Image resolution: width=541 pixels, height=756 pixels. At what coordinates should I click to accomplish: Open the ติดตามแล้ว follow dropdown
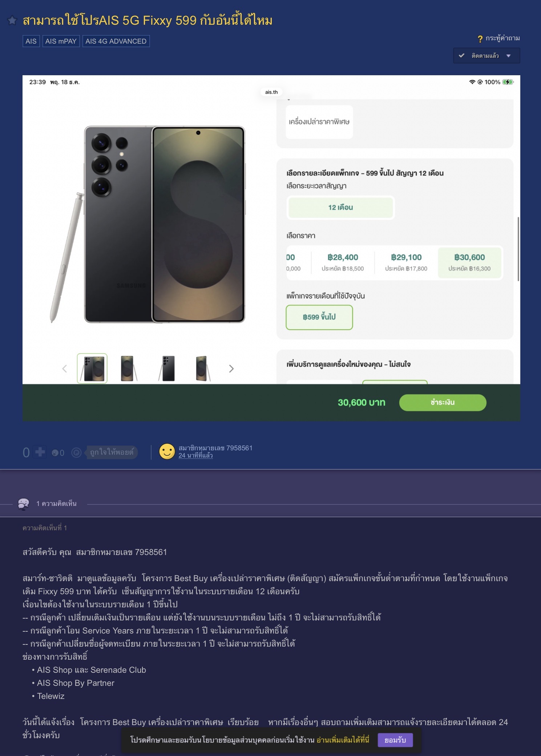[x=486, y=56]
